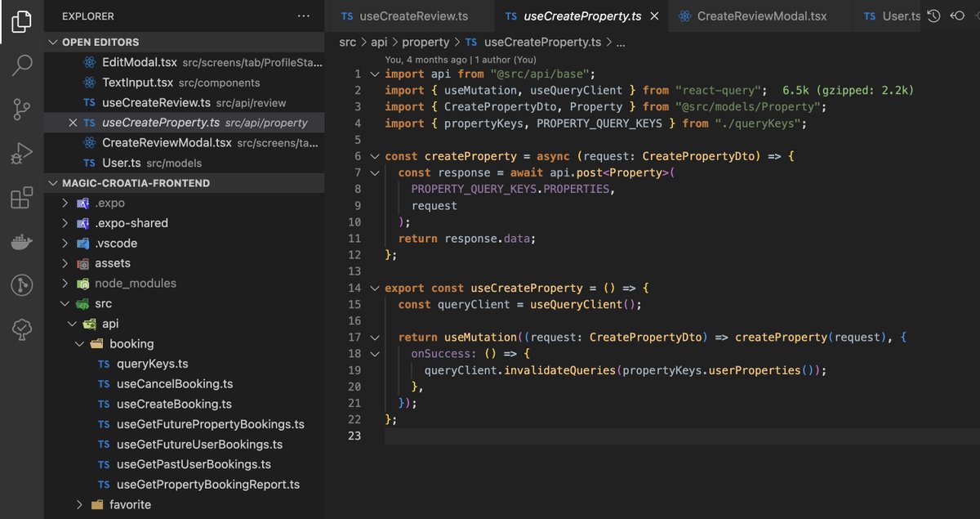The width and height of the screenshot is (980, 519).
Task: Click TS icon beside useCancelBooking.ts
Action: 104,384
